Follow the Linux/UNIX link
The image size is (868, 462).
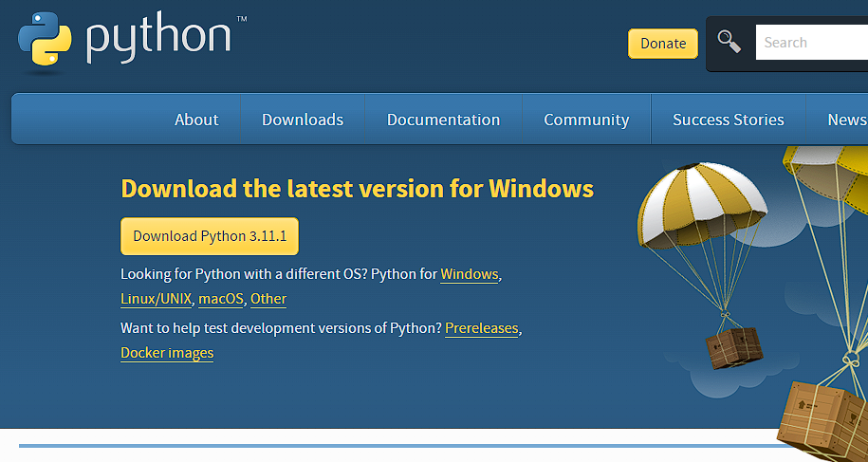[157, 299]
